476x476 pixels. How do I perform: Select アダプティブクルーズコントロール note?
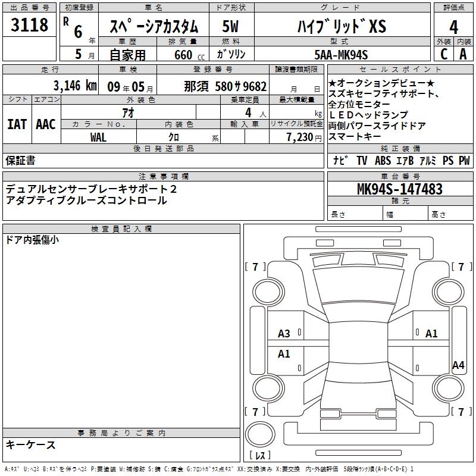coord(86,201)
